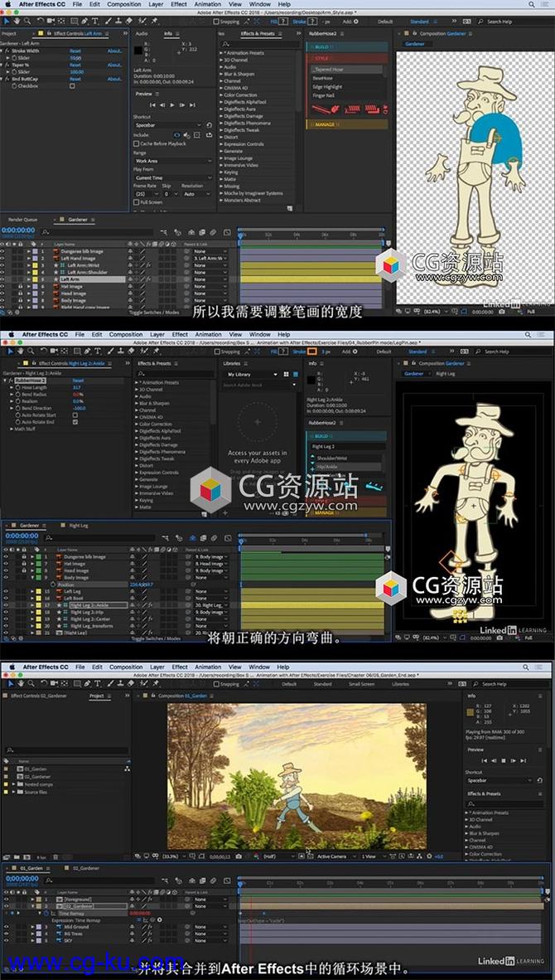This screenshot has height=980, width=555.
Task: Open the Apple menu in the top screenshot
Action: 8,4
